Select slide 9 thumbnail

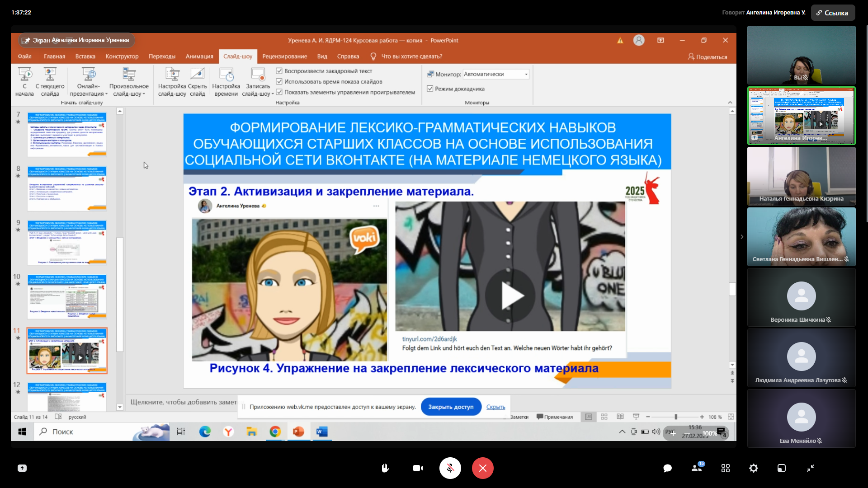67,242
